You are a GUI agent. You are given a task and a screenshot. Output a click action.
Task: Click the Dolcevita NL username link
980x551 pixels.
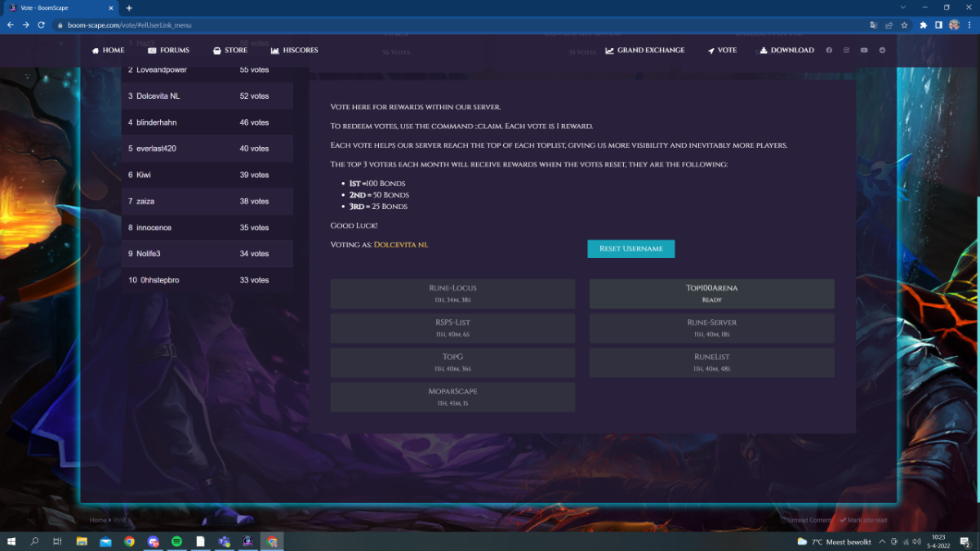(401, 245)
